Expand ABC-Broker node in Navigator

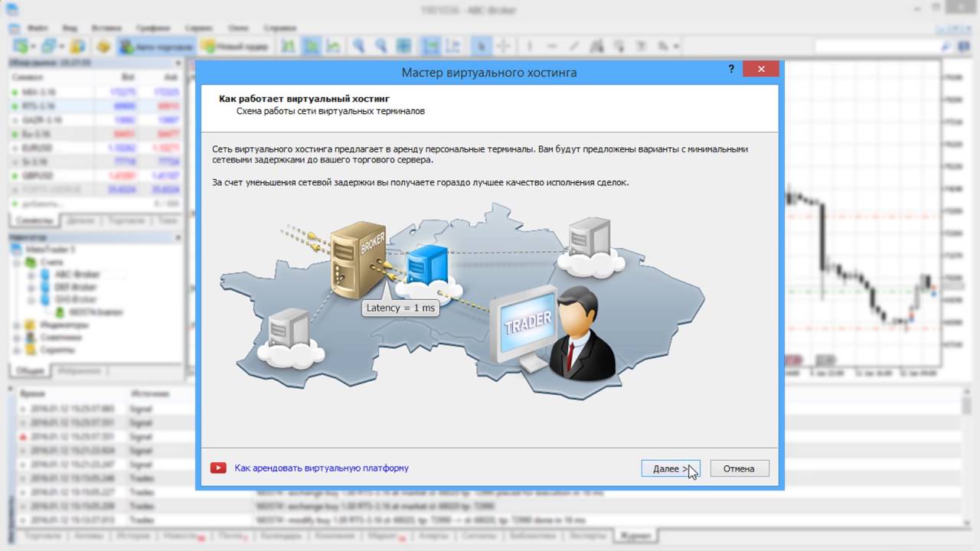point(33,275)
